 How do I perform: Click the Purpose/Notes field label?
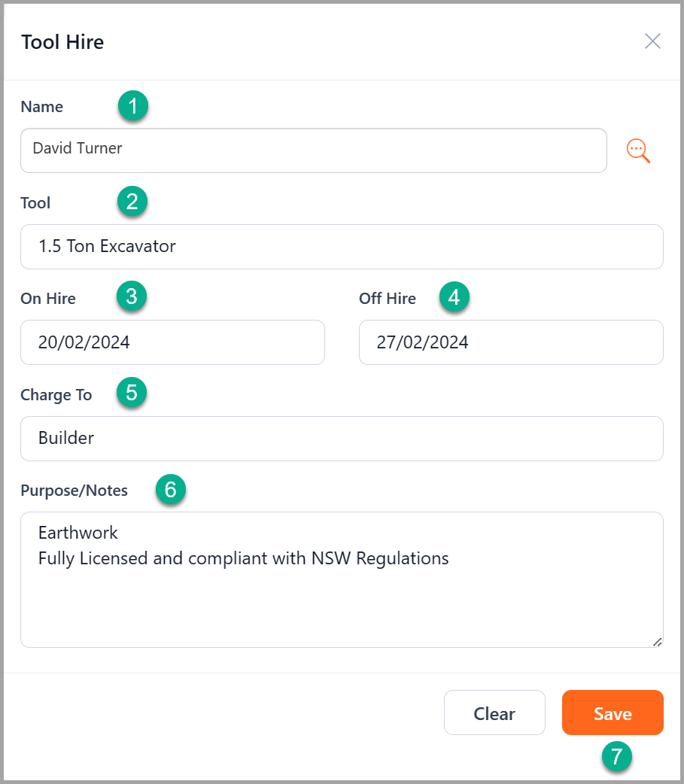[74, 491]
